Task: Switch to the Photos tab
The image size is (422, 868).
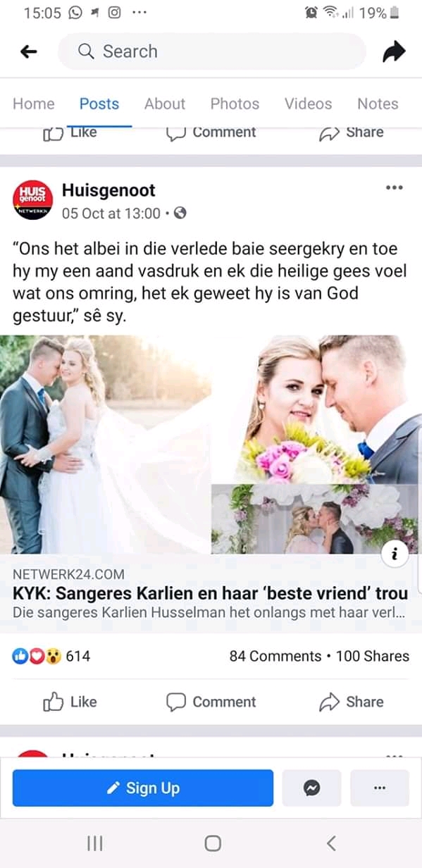Action: point(235,104)
